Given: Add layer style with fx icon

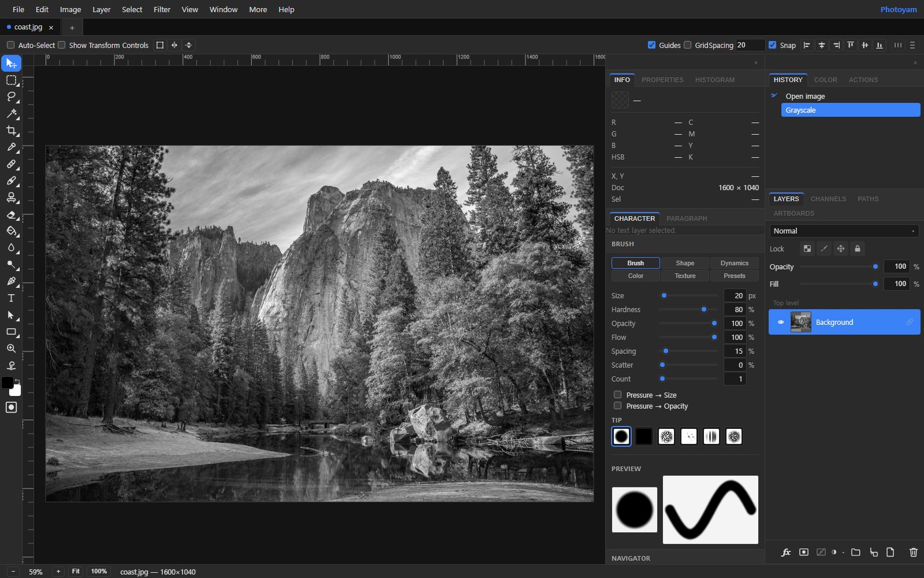Looking at the screenshot, I should [786, 553].
